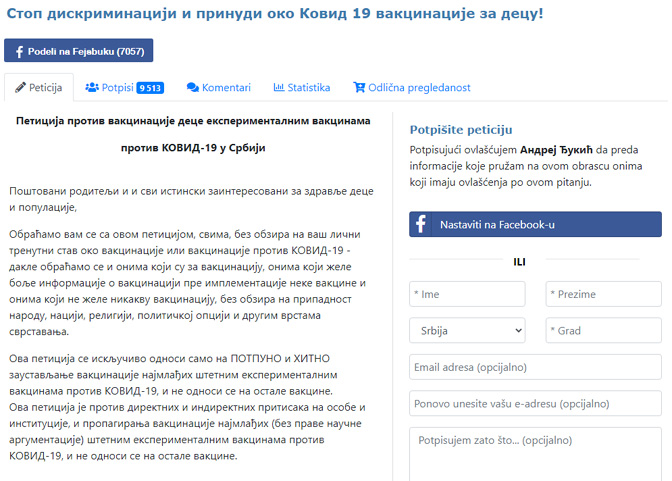The image size is (672, 481).
Task: Focus the Prezime last name field
Action: click(x=603, y=294)
